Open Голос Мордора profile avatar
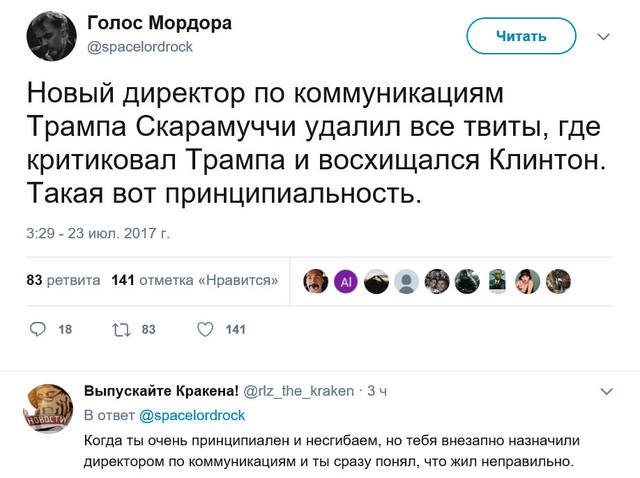640x478 pixels. click(50, 34)
